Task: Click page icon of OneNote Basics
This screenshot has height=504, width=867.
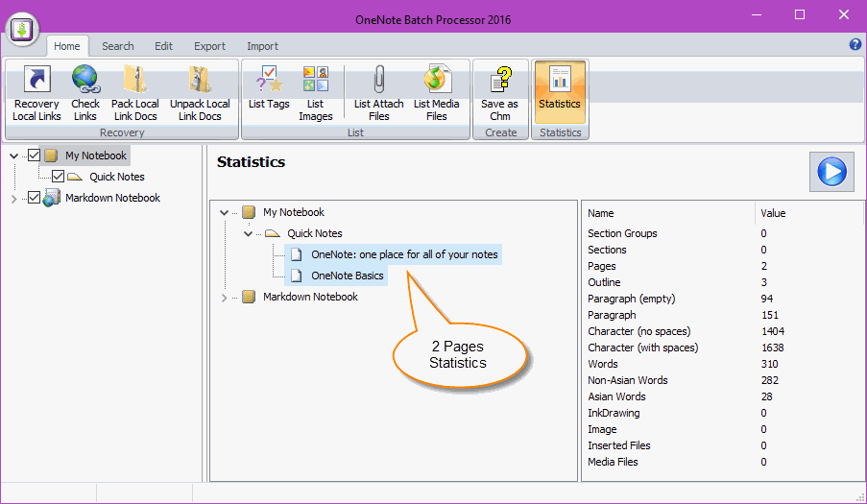Action: 297,276
